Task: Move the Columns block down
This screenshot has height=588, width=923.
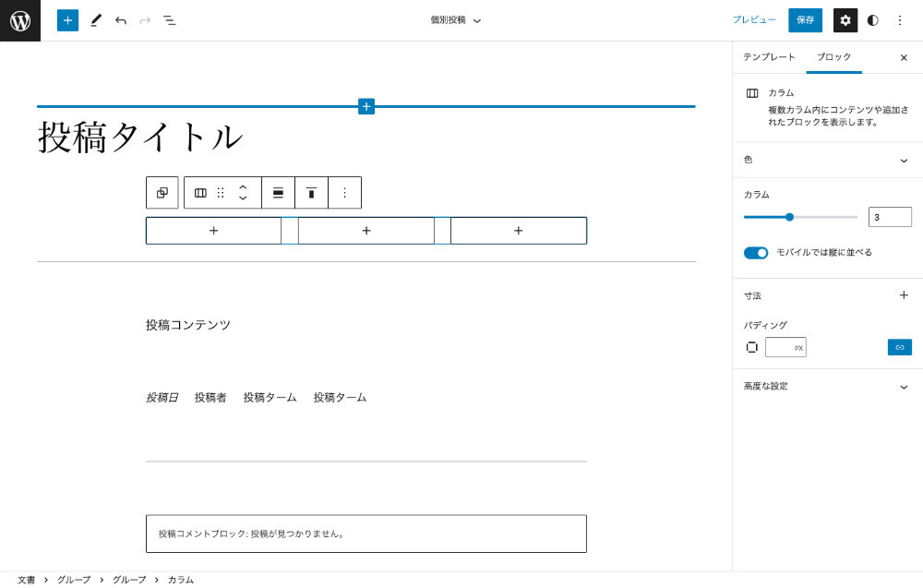Action: click(x=243, y=198)
